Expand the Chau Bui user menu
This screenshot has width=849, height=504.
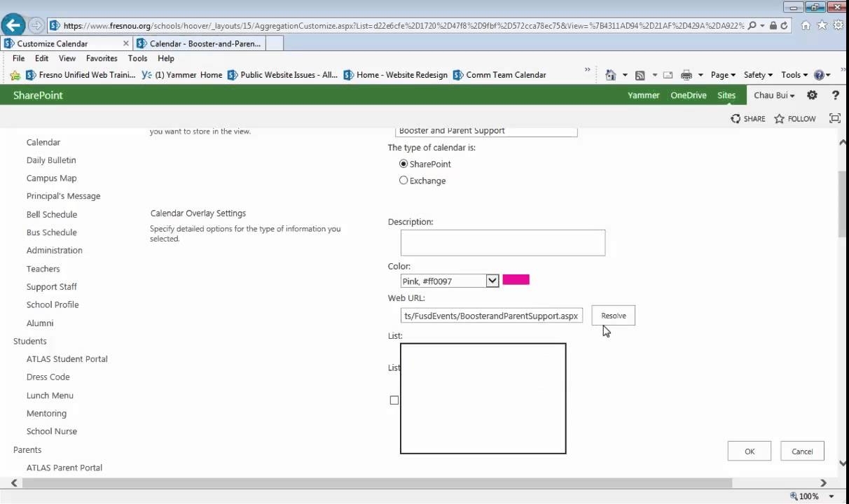pos(774,95)
